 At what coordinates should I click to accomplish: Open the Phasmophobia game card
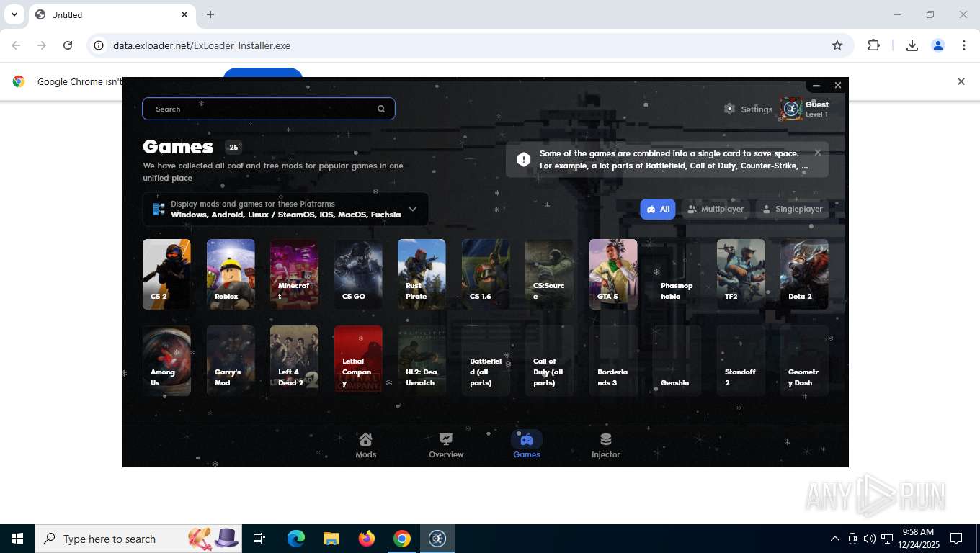pos(677,274)
